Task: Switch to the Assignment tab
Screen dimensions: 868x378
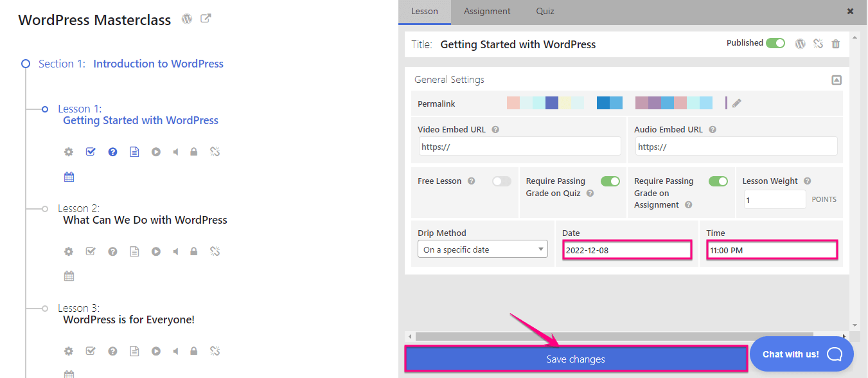Action: [487, 12]
